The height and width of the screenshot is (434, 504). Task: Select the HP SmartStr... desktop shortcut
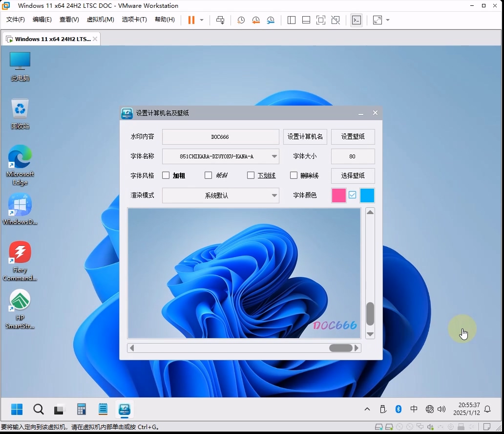point(20,309)
